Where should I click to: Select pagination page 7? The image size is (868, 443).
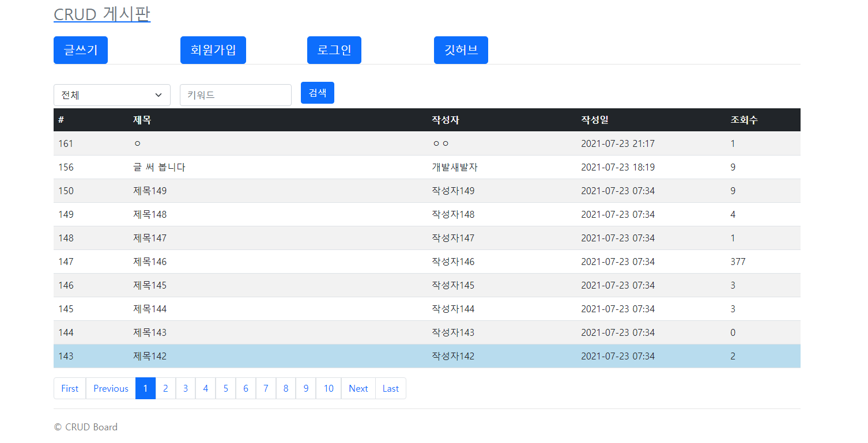point(266,388)
